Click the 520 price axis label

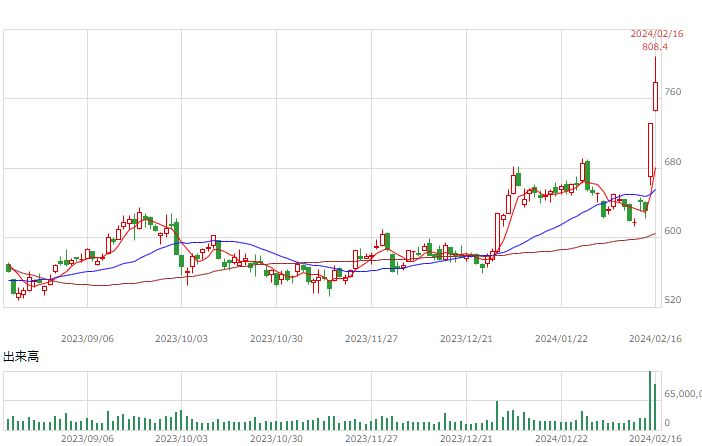(673, 300)
